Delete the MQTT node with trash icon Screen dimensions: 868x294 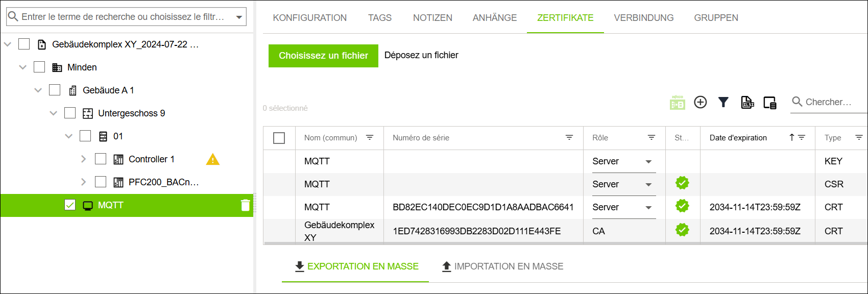point(246,205)
